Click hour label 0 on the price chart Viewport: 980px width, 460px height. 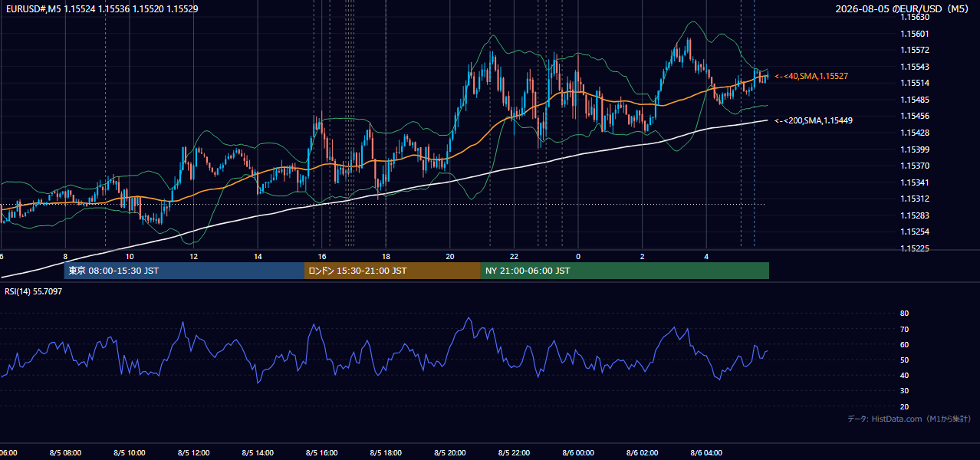(578, 256)
